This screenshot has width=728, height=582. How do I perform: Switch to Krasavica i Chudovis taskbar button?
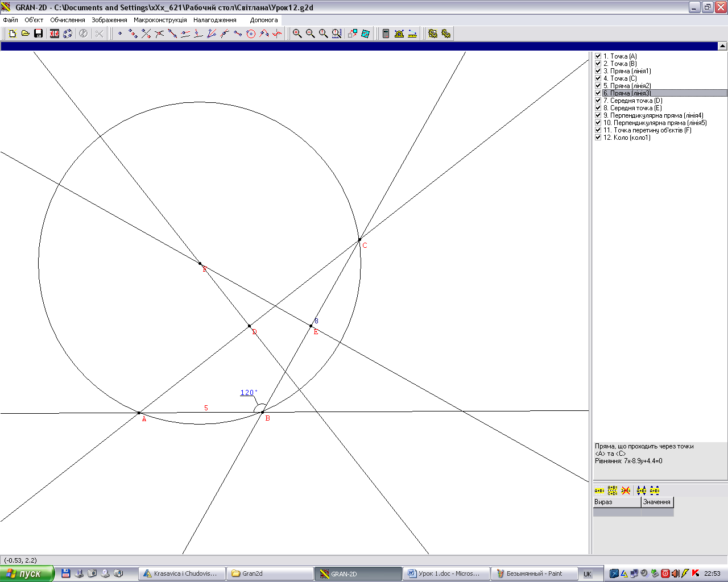coord(181,573)
